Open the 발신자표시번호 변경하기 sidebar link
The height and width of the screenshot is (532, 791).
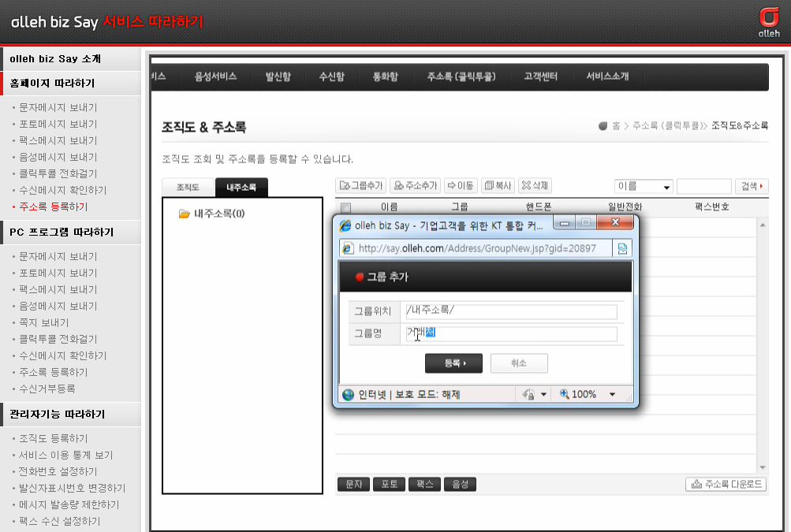point(72,488)
